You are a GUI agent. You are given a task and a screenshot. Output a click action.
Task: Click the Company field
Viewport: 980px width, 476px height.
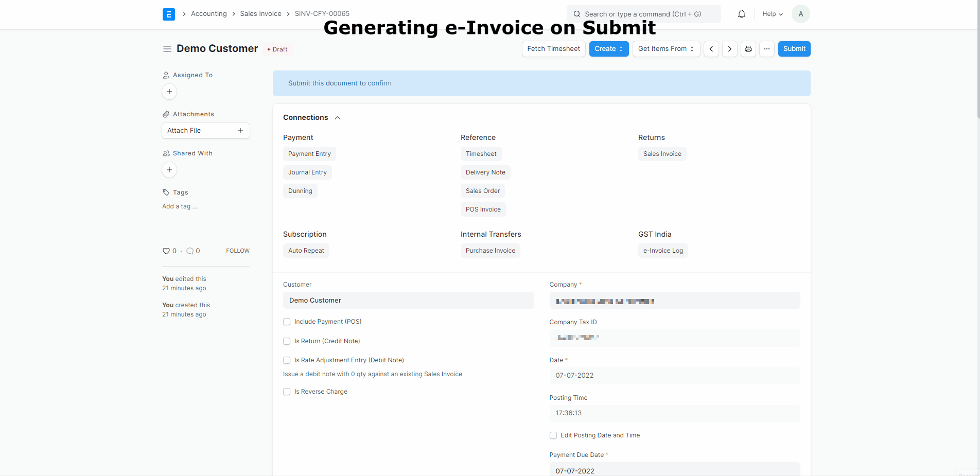[675, 301]
